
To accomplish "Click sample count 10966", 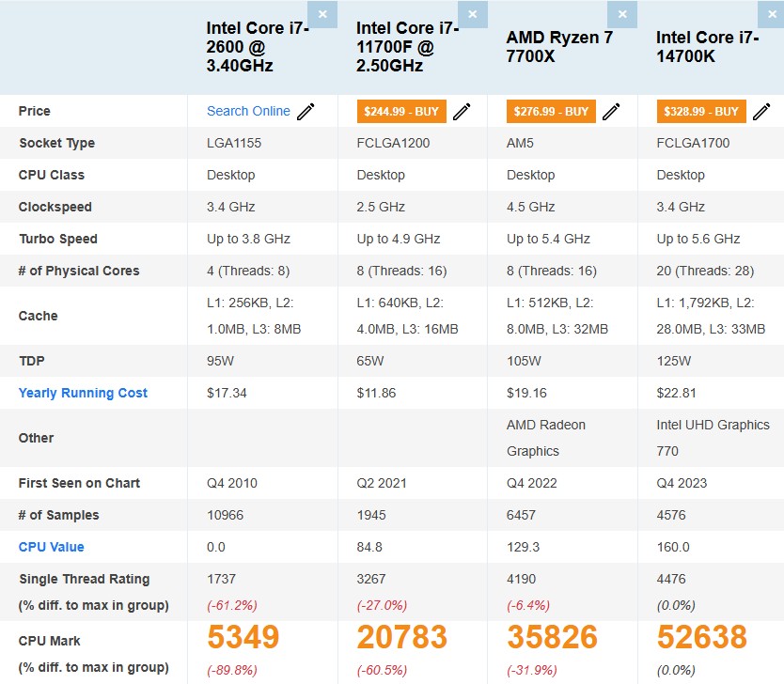I will 225,515.
